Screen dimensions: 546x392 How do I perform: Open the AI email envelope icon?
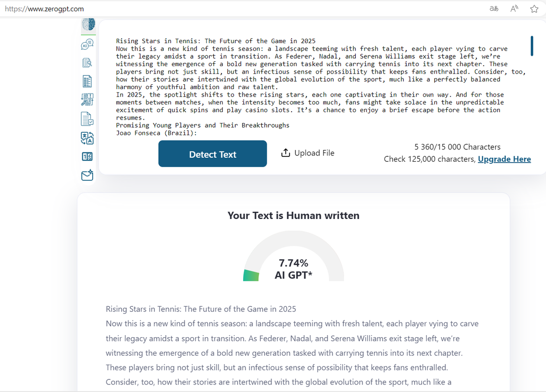(87, 175)
